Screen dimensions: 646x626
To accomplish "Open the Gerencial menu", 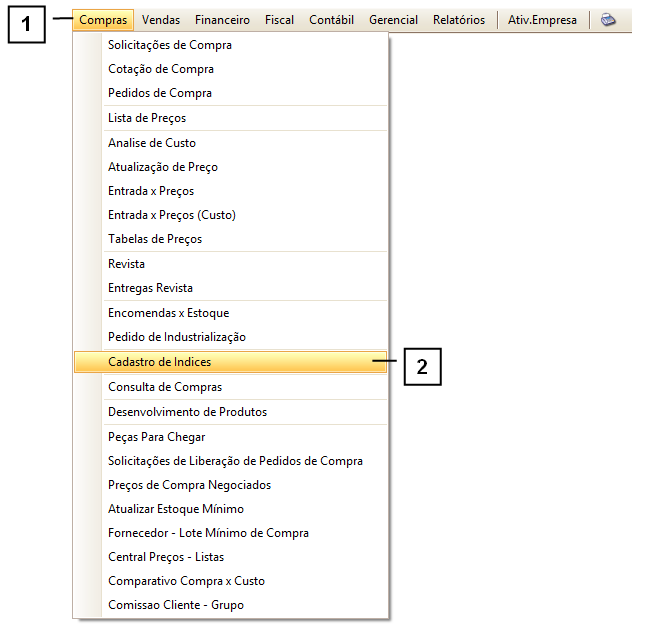I will click(393, 20).
